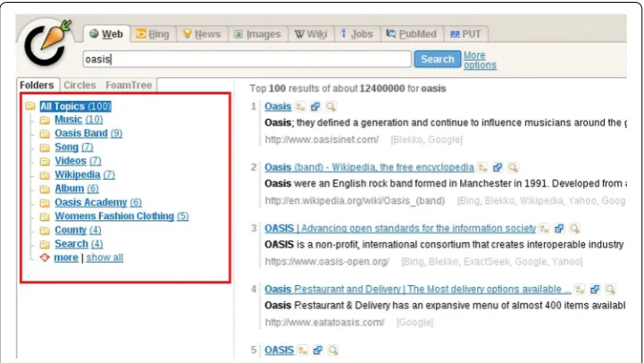Click the Search button
644x363 pixels.
[438, 59]
